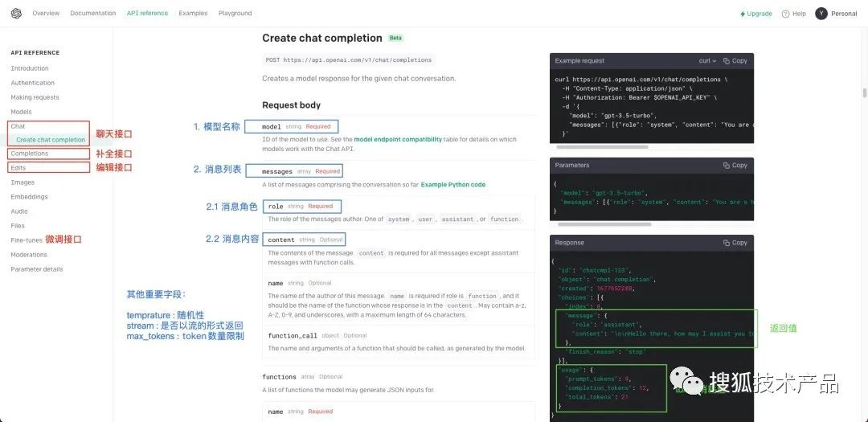Open Moderations in the sidebar
Screen dimensions: 868x422
click(29, 255)
